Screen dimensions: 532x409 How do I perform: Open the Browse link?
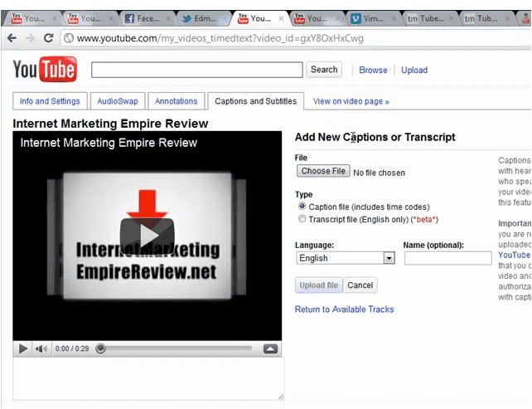pyautogui.click(x=373, y=70)
